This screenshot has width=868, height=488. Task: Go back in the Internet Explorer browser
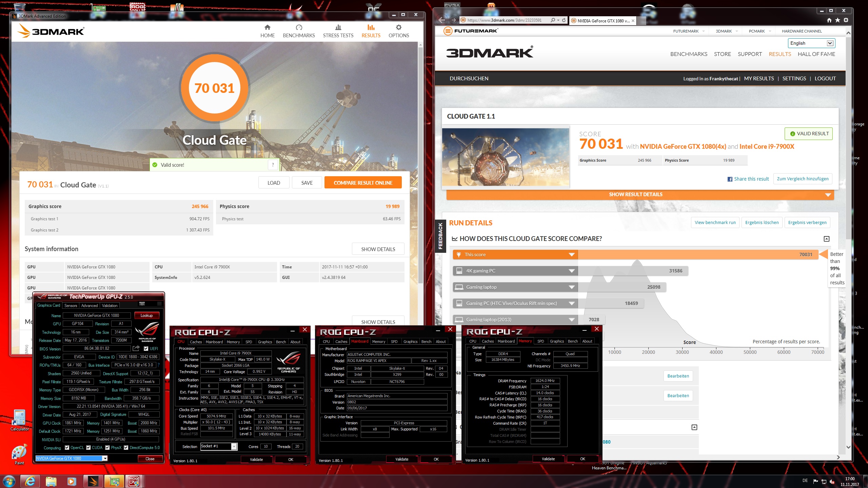[442, 20]
